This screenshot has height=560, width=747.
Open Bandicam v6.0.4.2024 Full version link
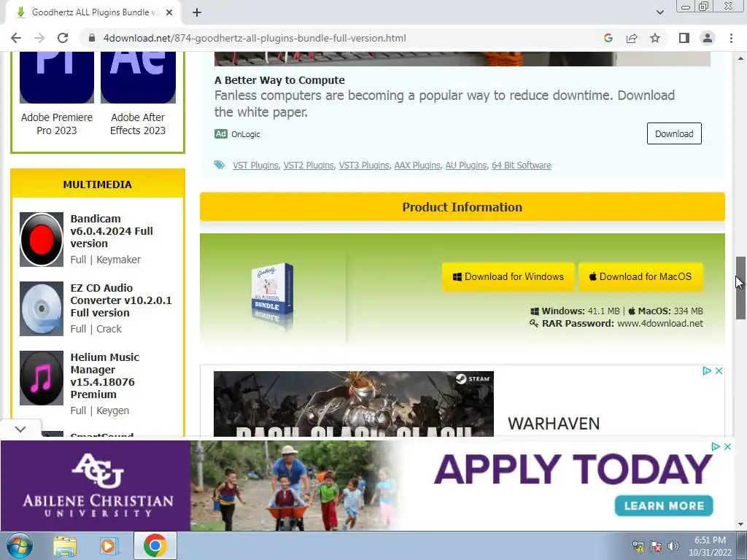[112, 231]
